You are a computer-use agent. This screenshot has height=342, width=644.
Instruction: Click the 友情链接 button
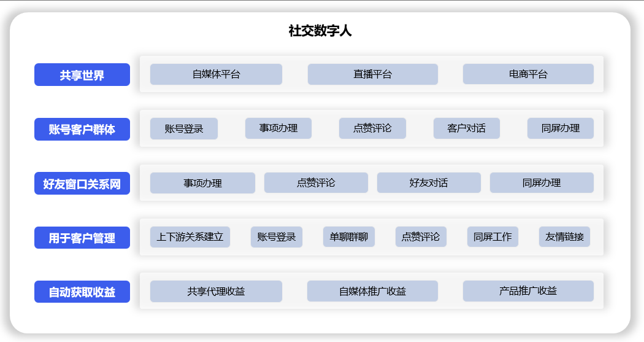pyautogui.click(x=564, y=237)
